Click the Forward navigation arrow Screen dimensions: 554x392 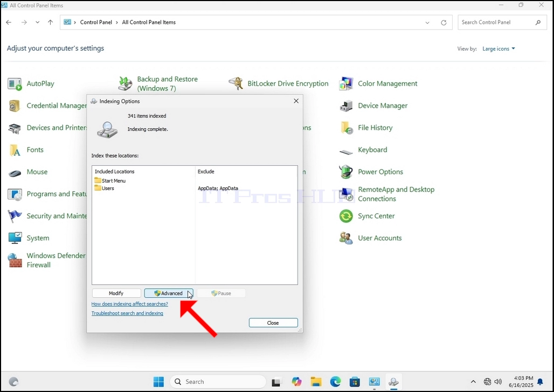point(24,22)
